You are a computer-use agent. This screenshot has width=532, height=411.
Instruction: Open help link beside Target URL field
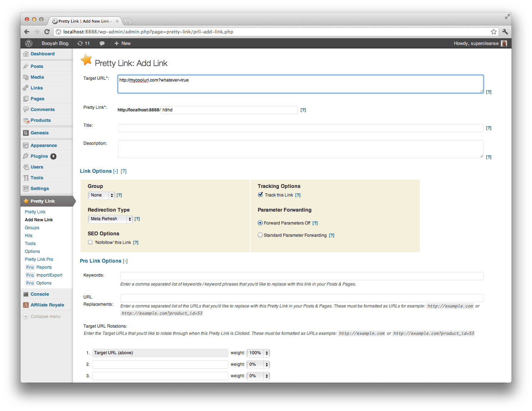click(x=489, y=92)
